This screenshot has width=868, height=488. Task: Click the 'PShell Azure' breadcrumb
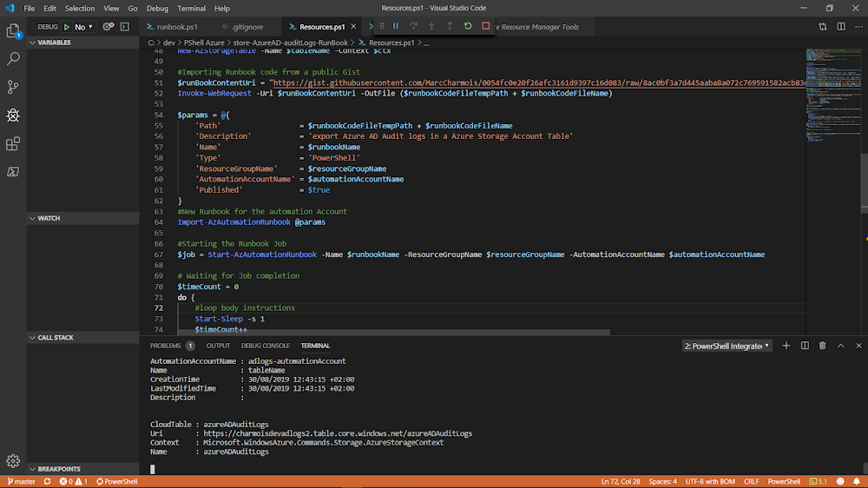[204, 43]
